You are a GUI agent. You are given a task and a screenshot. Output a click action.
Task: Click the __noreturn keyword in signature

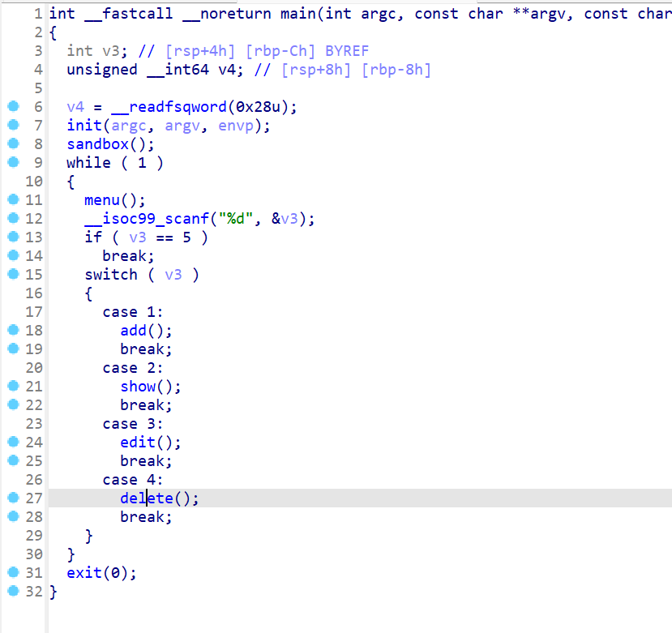click(x=227, y=14)
